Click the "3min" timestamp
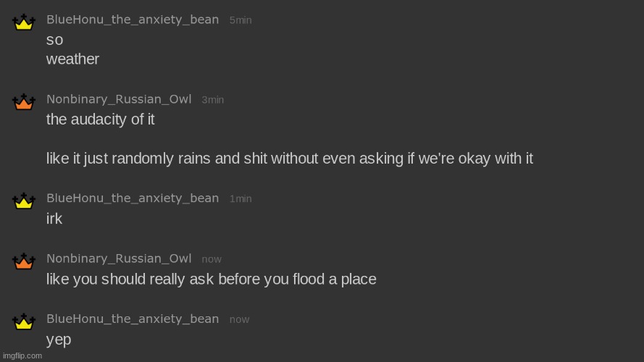This screenshot has width=644, height=362. [213, 100]
